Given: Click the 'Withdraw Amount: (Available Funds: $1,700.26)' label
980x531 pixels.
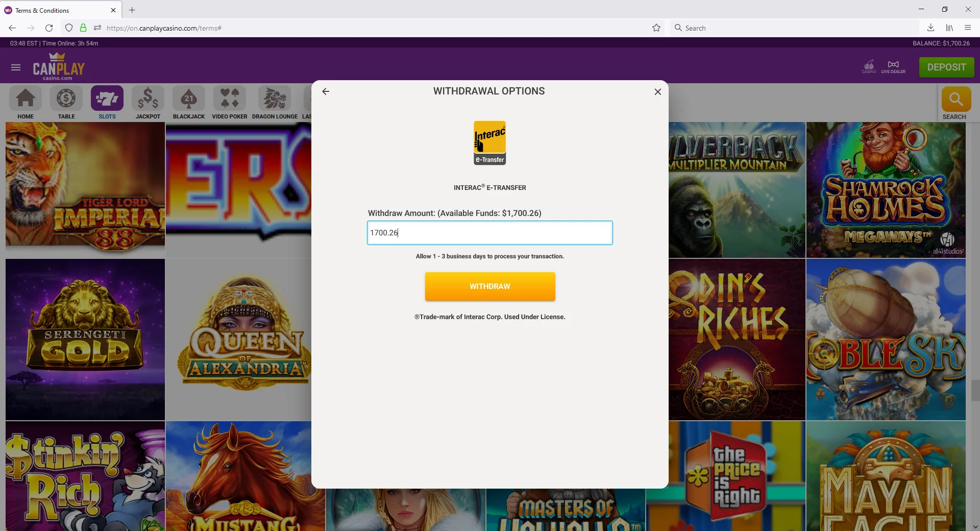Looking at the screenshot, I should (454, 213).
